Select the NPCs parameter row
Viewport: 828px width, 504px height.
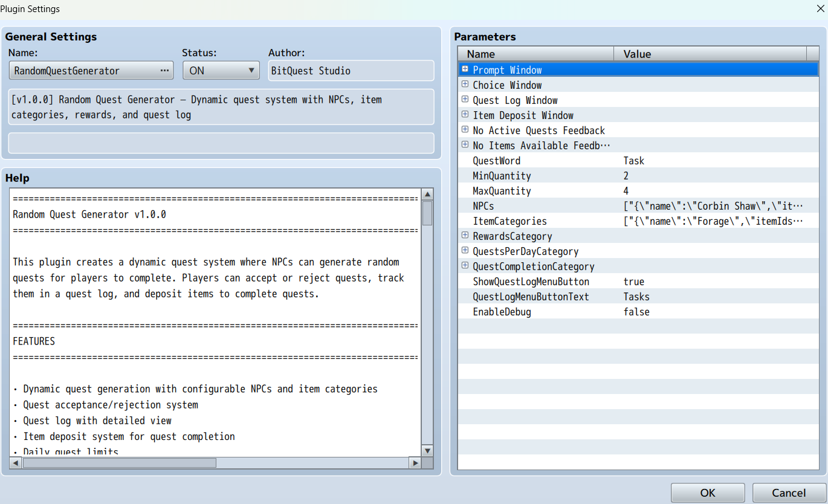point(638,206)
